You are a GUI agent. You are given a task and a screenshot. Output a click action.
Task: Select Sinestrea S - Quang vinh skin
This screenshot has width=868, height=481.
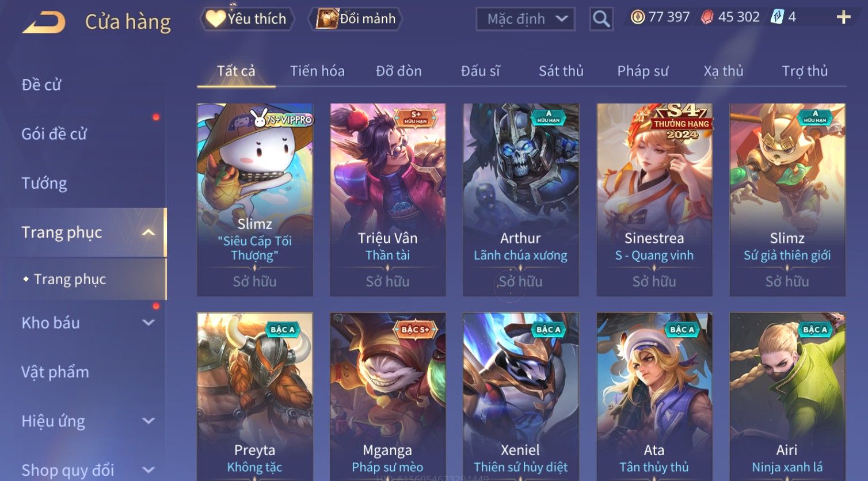pyautogui.click(x=654, y=200)
